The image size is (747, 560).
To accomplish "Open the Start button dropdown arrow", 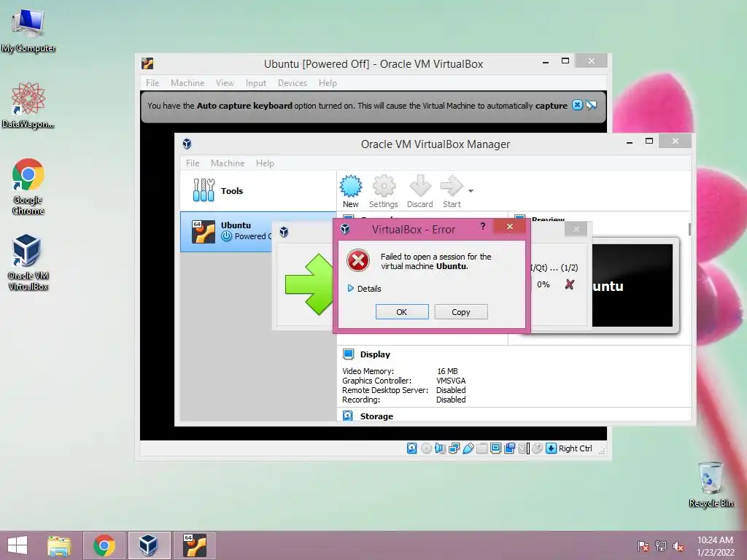I will [x=471, y=191].
